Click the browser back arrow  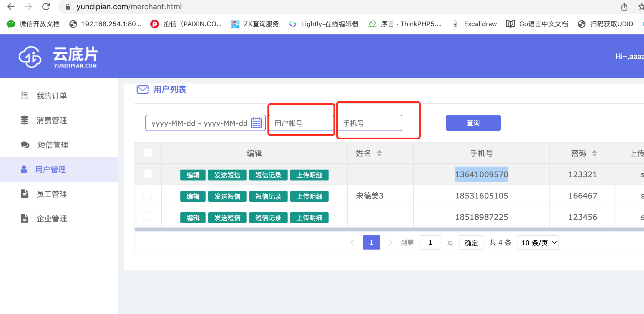pos(11,7)
